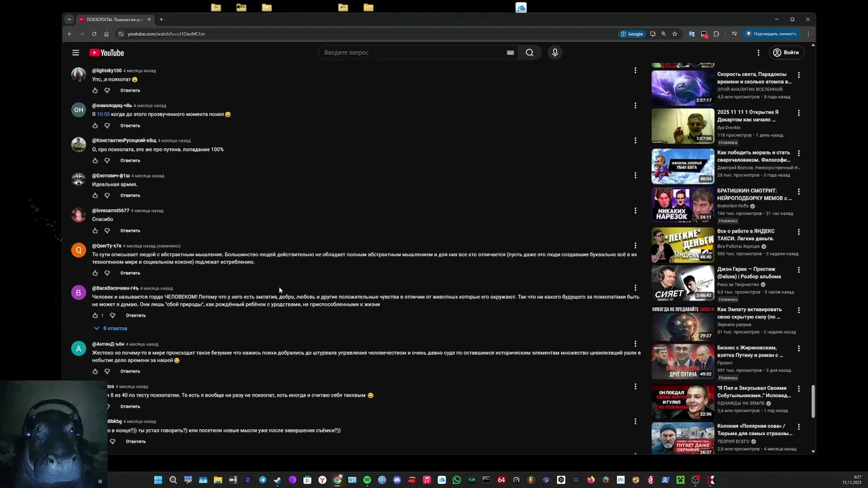Screen dimensions: 868x488
Task: Click the Google lens chip in address bar
Action: pyautogui.click(x=631, y=34)
